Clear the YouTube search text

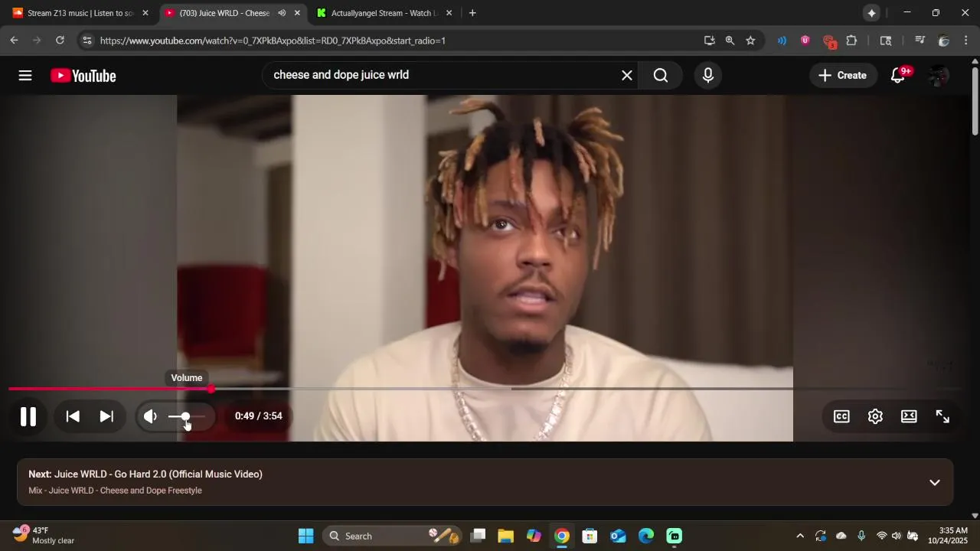click(x=627, y=75)
